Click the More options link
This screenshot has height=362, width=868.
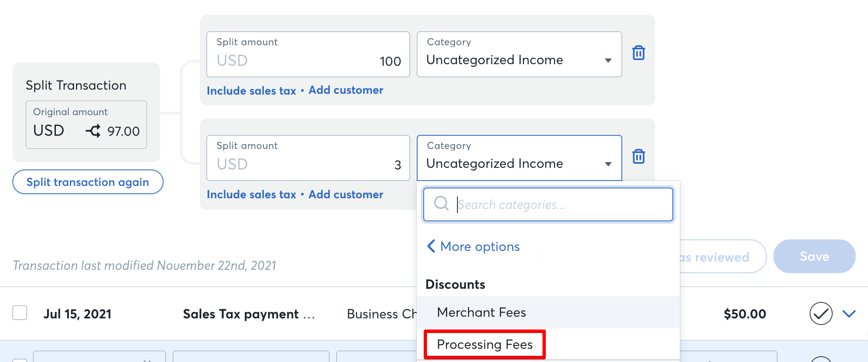(479, 246)
